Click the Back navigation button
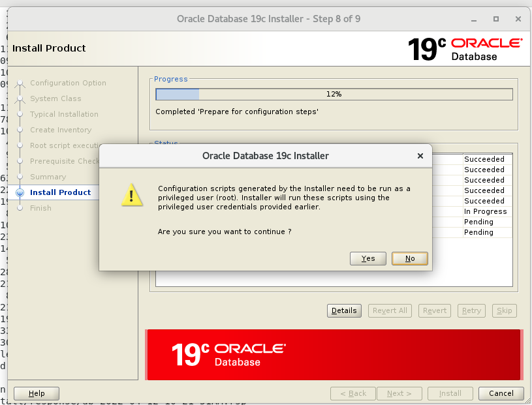This screenshot has height=405, width=532. (x=353, y=393)
